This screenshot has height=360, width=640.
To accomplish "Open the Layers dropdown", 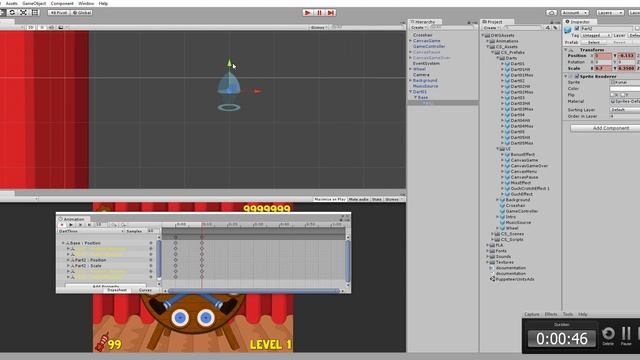I will coord(610,13).
